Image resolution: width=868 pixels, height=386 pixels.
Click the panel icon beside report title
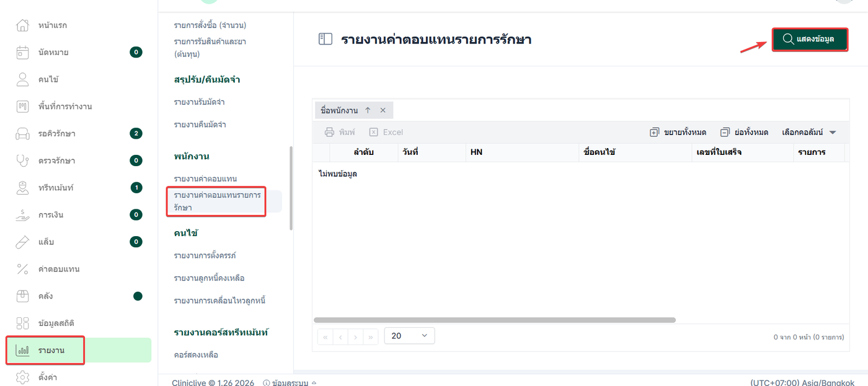(x=325, y=40)
